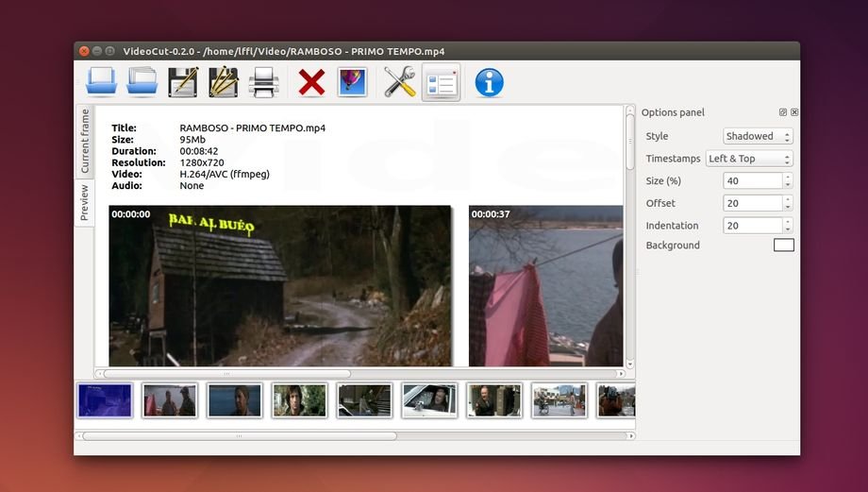Select the first blue thumbnail in filmstrip
Image resolution: width=868 pixels, height=492 pixels.
pyautogui.click(x=105, y=400)
